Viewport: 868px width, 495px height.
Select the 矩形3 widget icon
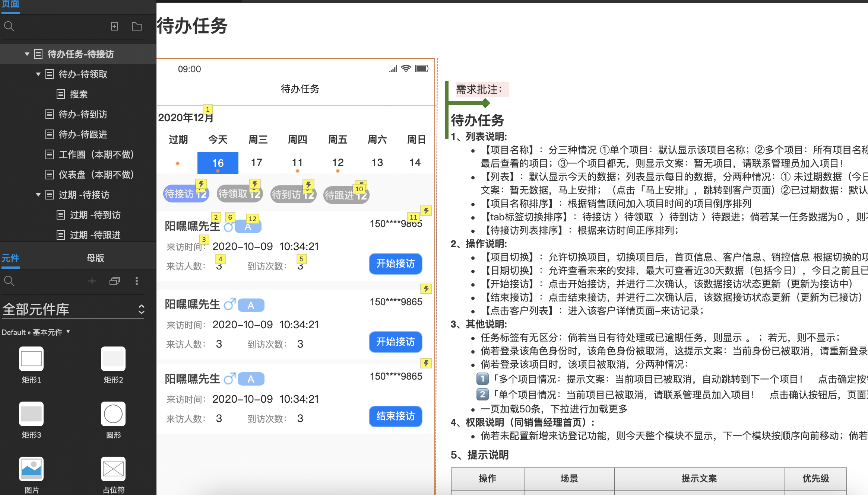[31, 414]
